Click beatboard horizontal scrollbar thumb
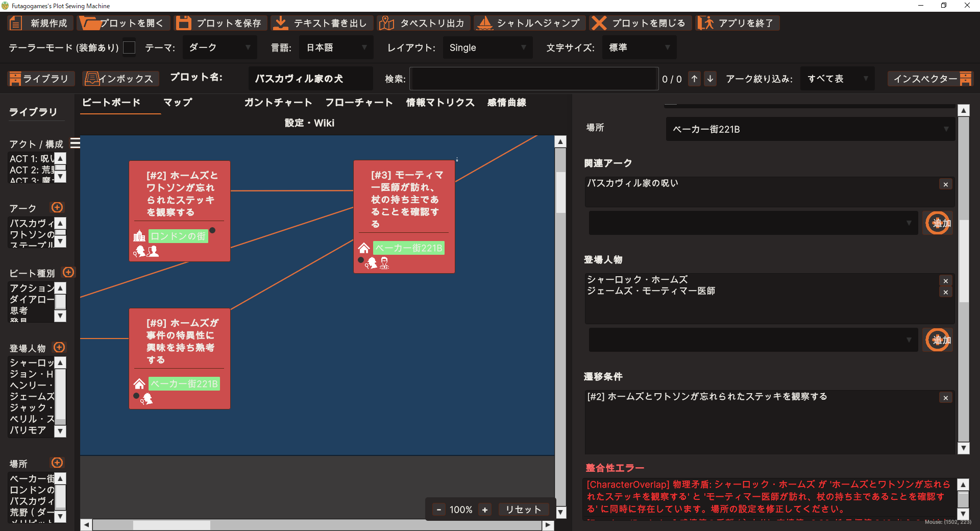The width and height of the screenshot is (980, 531). coord(171,525)
